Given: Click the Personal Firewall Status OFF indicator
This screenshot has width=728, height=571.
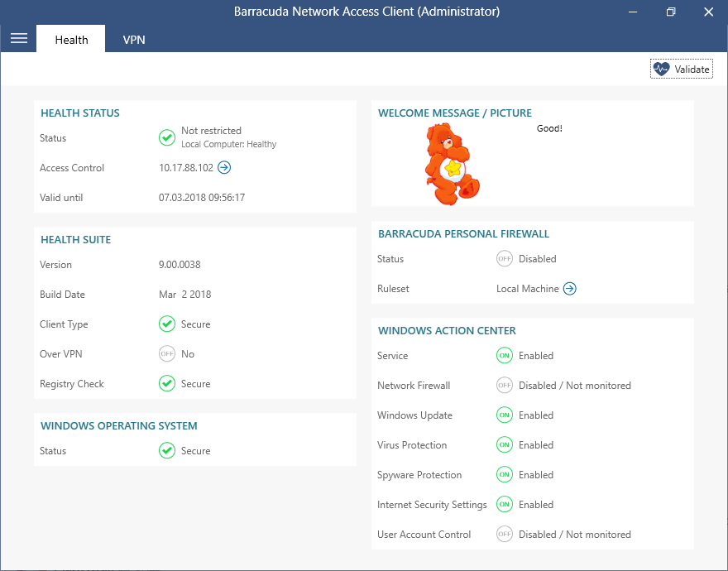Looking at the screenshot, I should 504,258.
